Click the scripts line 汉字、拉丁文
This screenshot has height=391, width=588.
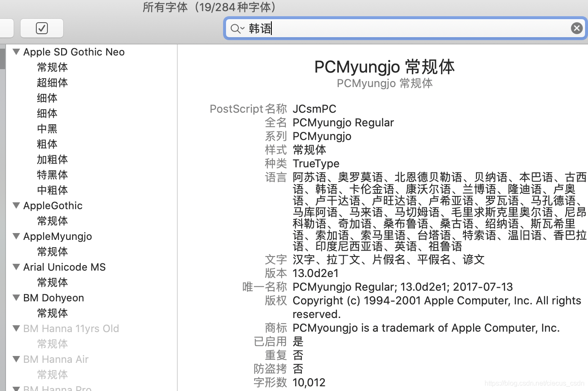coord(388,260)
